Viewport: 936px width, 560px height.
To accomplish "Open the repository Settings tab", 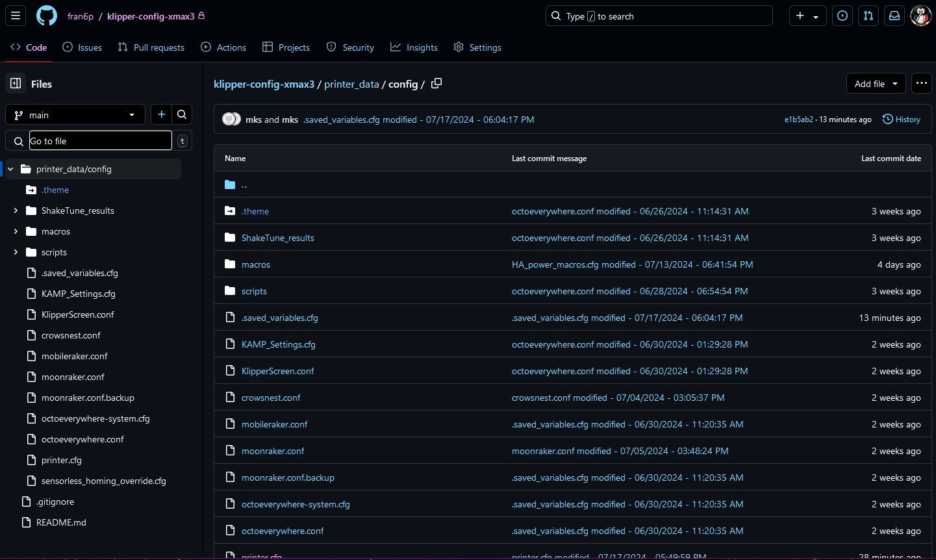I will 477,47.
